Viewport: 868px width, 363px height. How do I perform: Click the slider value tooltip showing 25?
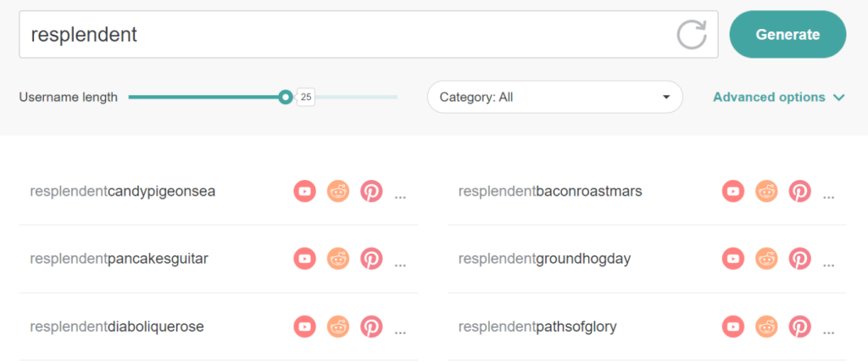[306, 98]
